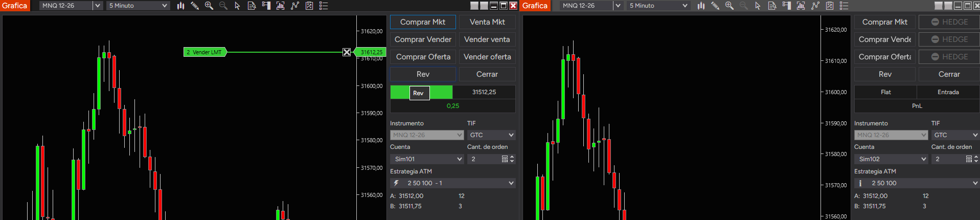Select drawing tools pencil in right chart
Viewport: 980px width, 220px height.
[x=715, y=6]
